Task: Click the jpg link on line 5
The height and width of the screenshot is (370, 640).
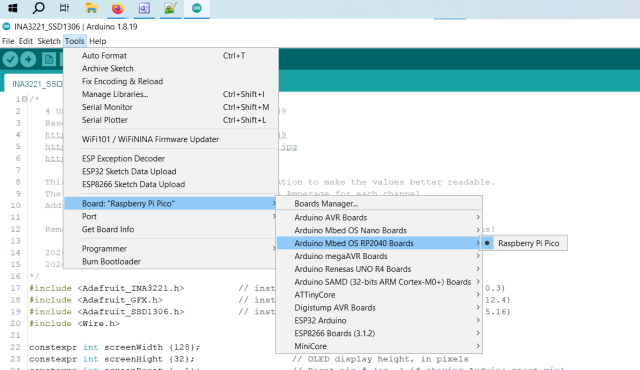Action: coord(289,146)
